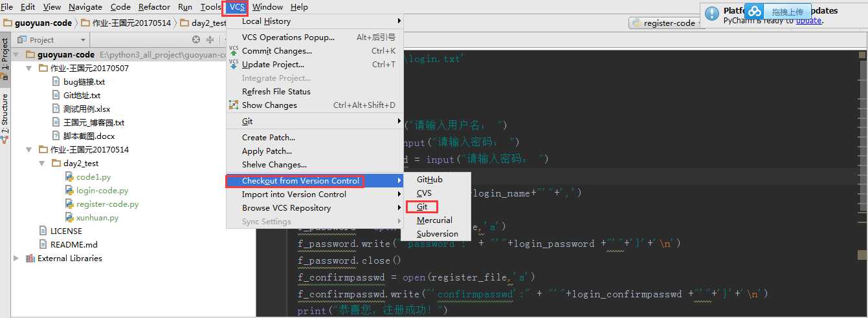
Task: Choose Shelve Changes entry
Action: (315, 164)
